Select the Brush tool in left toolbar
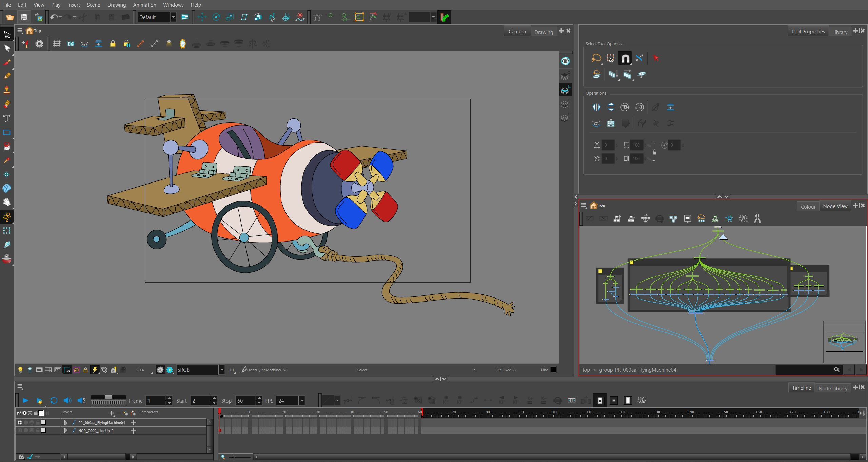 (x=7, y=62)
